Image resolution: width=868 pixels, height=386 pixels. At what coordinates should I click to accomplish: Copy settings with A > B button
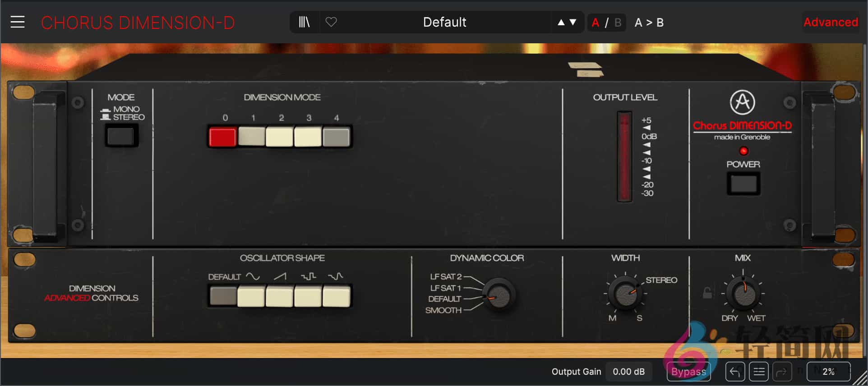click(649, 23)
